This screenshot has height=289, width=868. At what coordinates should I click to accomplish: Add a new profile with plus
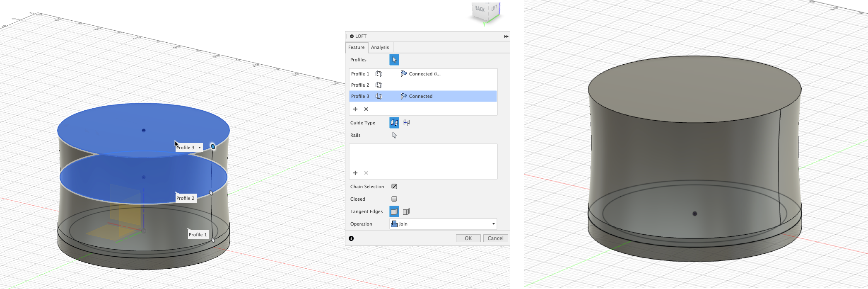[x=355, y=109]
